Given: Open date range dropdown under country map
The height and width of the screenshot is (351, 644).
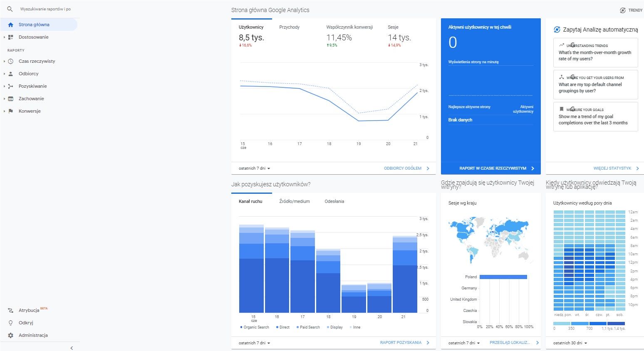Looking at the screenshot, I should click(464, 343).
